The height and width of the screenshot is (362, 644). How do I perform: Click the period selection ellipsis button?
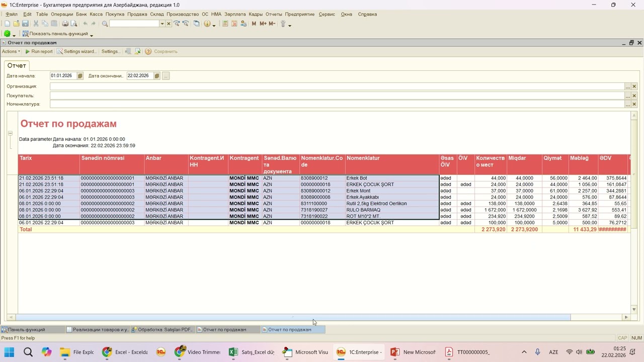pos(166,76)
